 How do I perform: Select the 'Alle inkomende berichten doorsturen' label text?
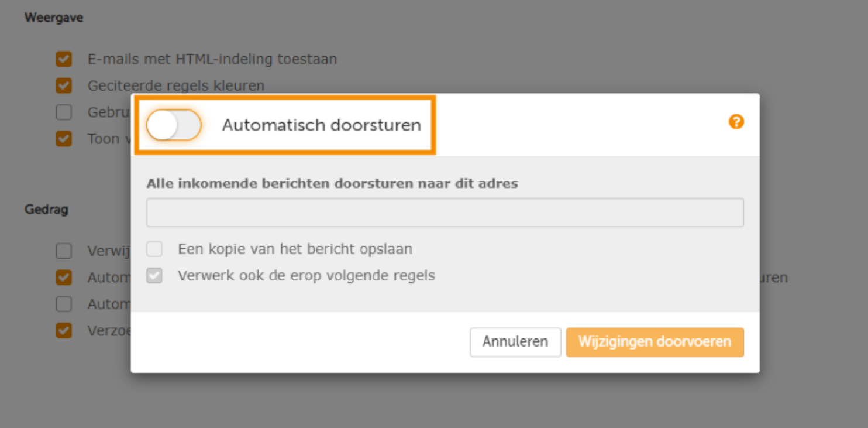(x=332, y=183)
